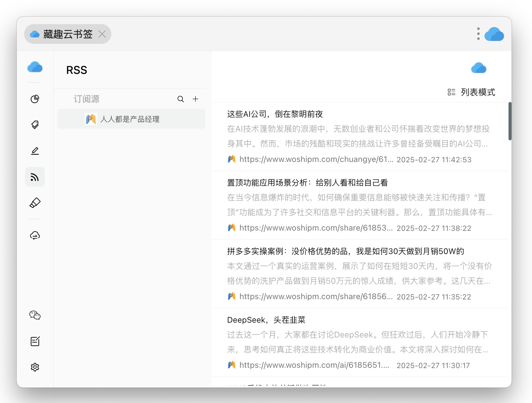Open the DeepSeek，头茬韭菜 article
532x403 pixels.
[266, 320]
